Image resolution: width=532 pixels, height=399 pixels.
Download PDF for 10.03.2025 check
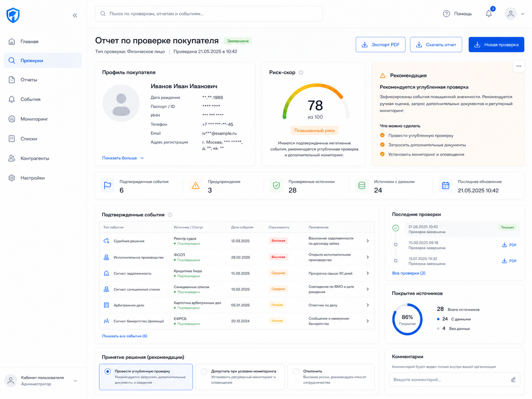[509, 245]
